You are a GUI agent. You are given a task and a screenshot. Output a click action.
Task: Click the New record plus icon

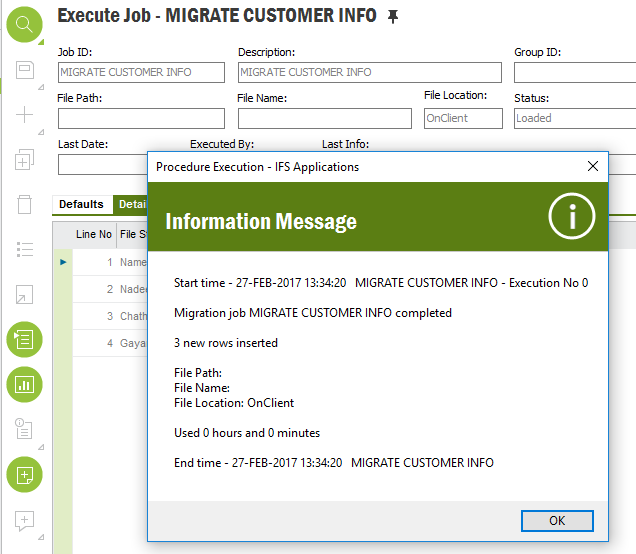24,114
